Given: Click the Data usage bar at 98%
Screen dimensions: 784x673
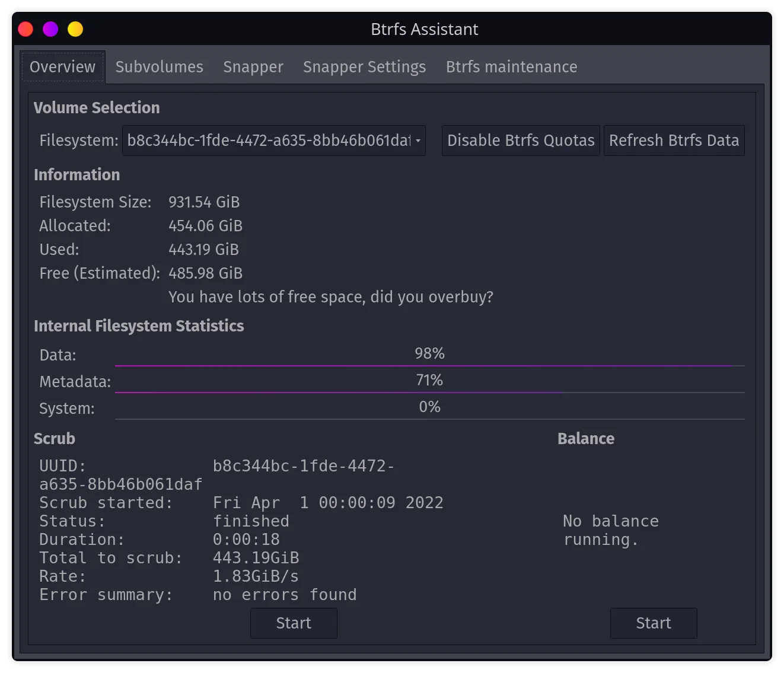Looking at the screenshot, I should tap(429, 355).
